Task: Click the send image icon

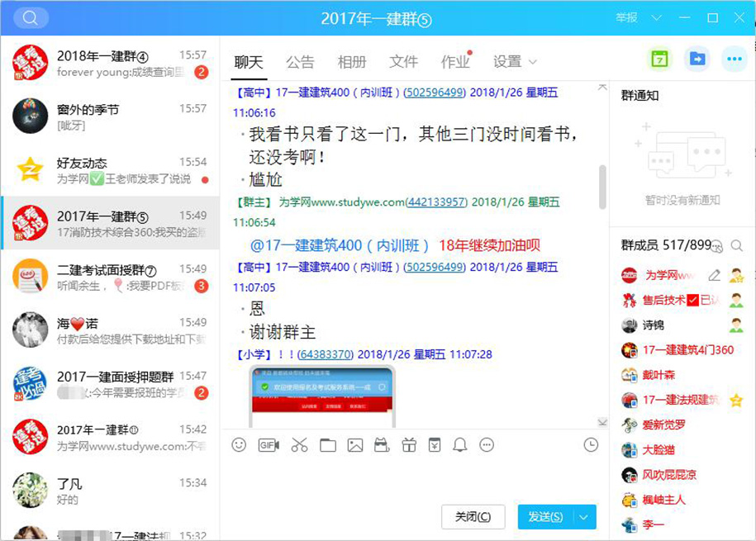Action: 355,445
